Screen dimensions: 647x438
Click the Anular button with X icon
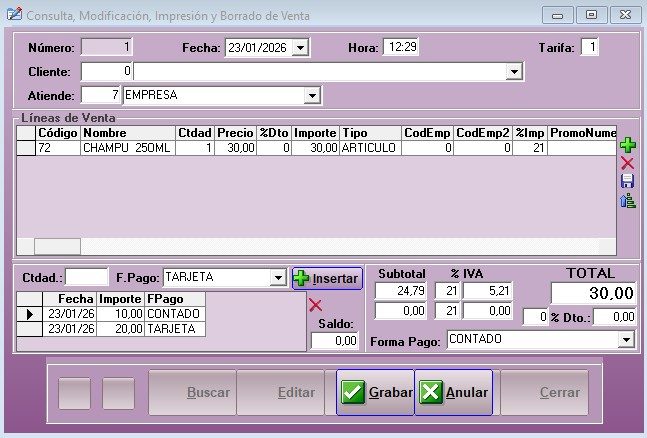click(453, 392)
